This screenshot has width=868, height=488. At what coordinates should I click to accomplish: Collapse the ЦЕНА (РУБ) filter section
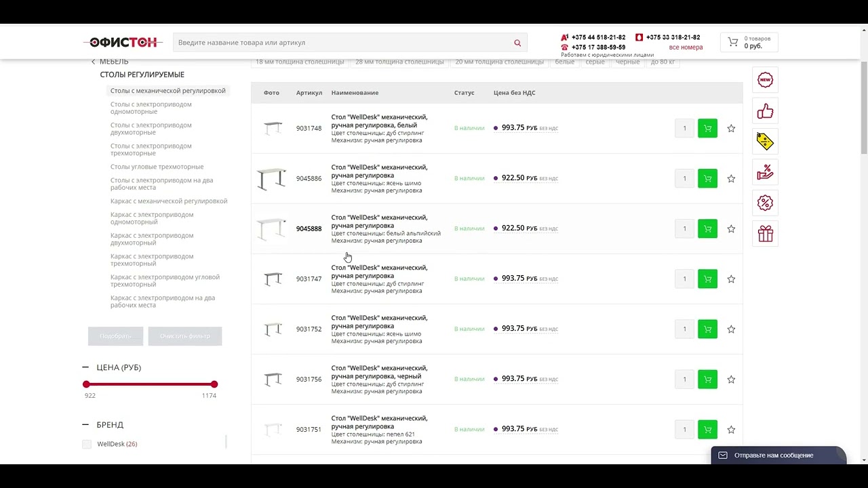[x=85, y=367]
